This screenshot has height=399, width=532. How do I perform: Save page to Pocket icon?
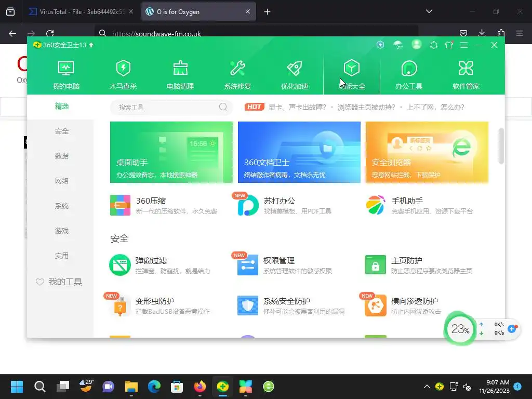point(463,33)
